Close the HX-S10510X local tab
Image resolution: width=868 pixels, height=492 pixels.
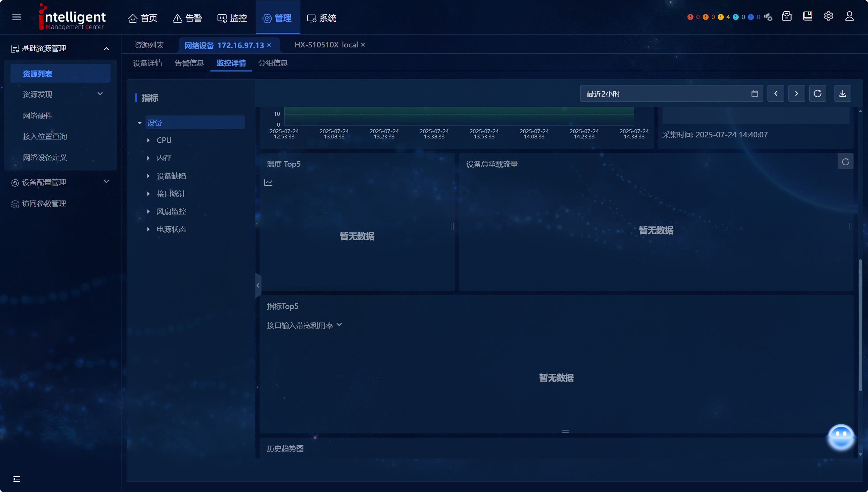click(x=363, y=45)
